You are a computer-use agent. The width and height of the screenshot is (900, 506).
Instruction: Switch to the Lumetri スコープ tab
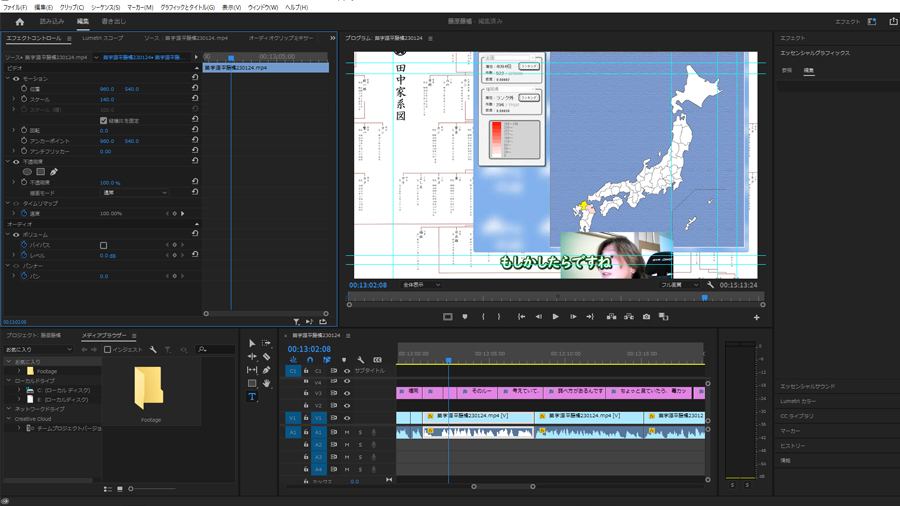pyautogui.click(x=103, y=38)
